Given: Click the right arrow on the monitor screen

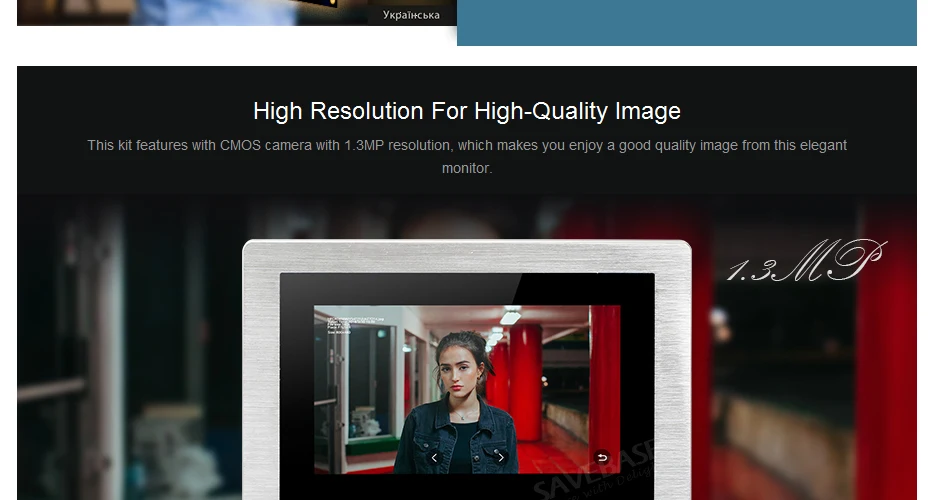Looking at the screenshot, I should tap(500, 458).
